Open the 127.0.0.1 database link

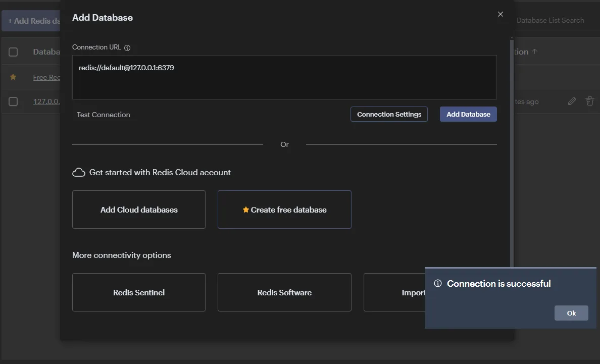click(46, 101)
